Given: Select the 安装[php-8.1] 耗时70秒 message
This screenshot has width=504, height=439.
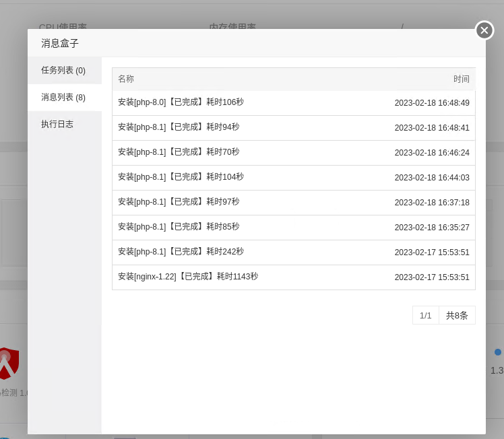Looking at the screenshot, I should (294, 153).
